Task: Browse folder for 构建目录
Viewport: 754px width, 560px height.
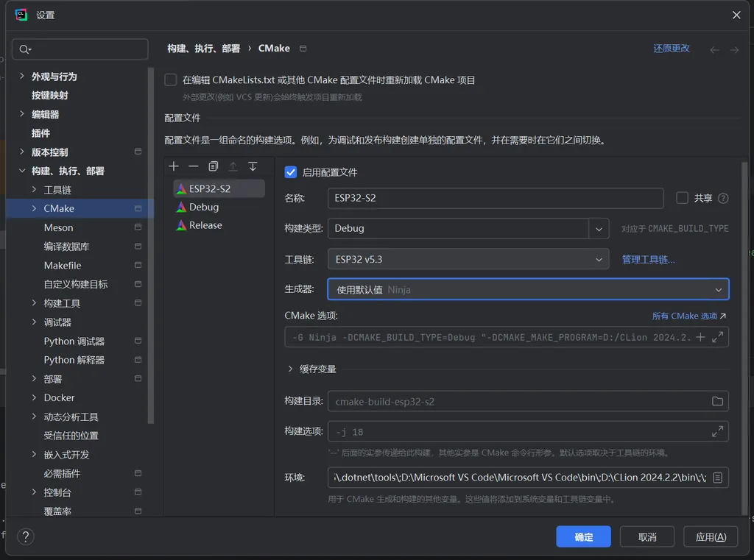Action: 717,401
